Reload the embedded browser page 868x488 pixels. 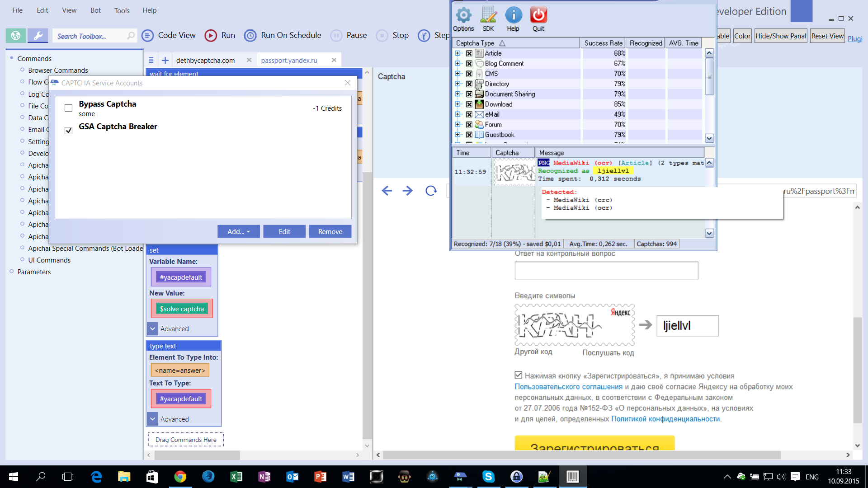coord(431,191)
